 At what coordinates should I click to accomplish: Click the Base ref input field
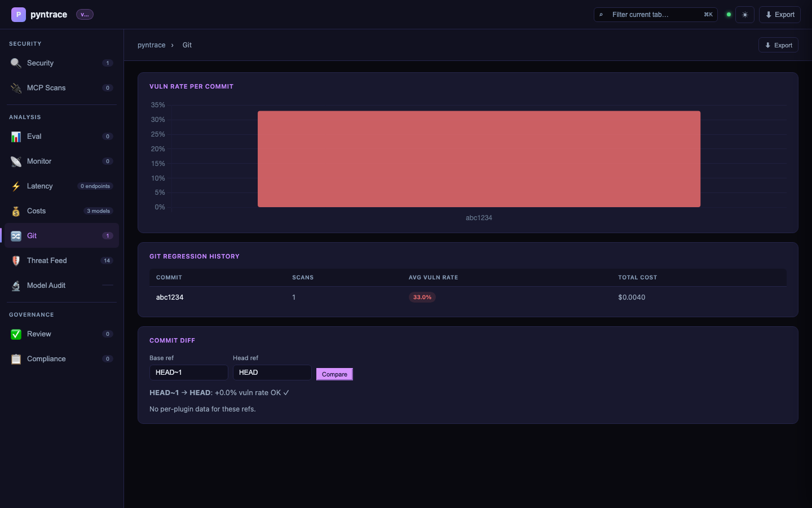[x=189, y=373]
